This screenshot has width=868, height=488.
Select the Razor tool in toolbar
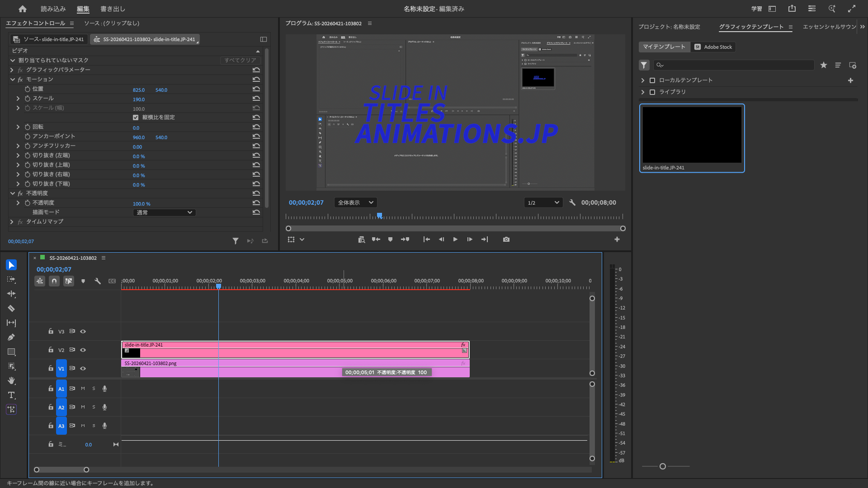click(11, 309)
